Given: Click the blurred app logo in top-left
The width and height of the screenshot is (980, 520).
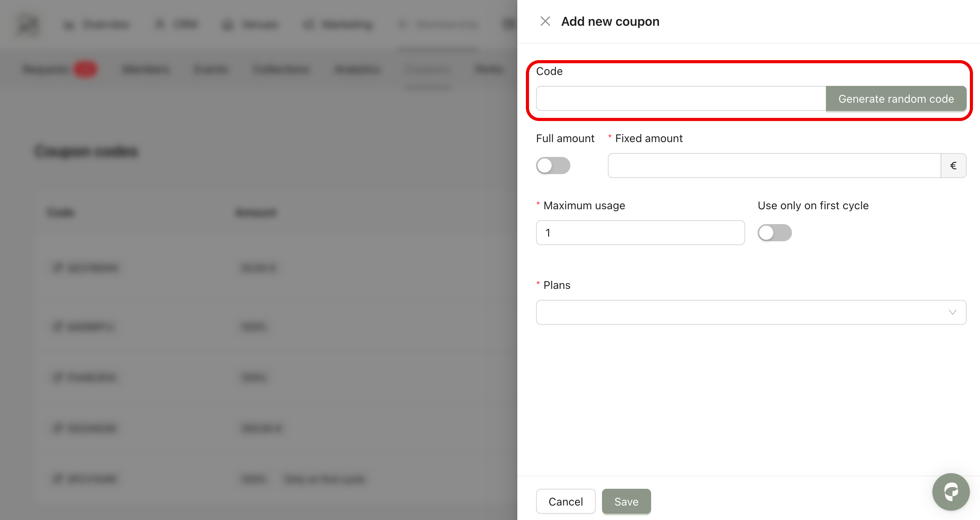Looking at the screenshot, I should click(28, 25).
